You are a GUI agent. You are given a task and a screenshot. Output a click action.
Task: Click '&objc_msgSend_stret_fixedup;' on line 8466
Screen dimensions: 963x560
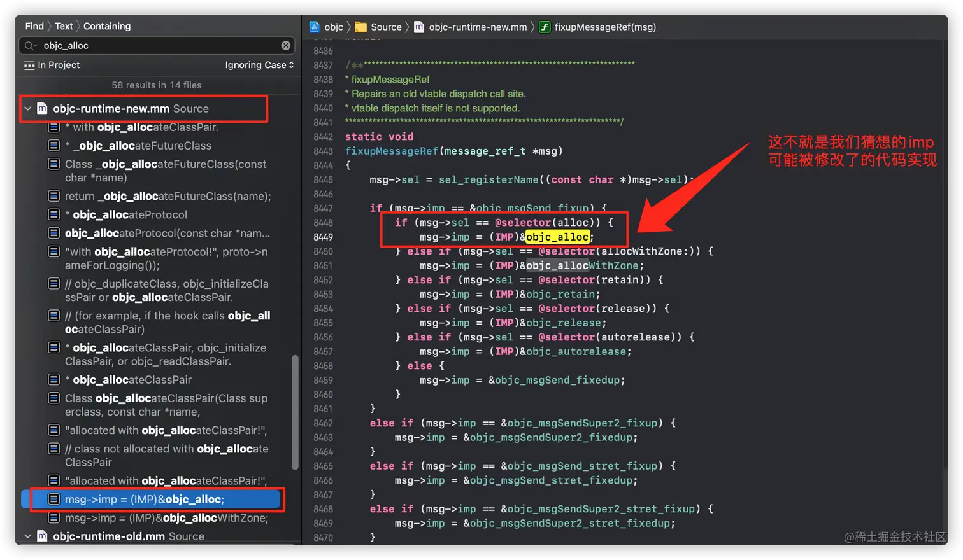(x=550, y=480)
